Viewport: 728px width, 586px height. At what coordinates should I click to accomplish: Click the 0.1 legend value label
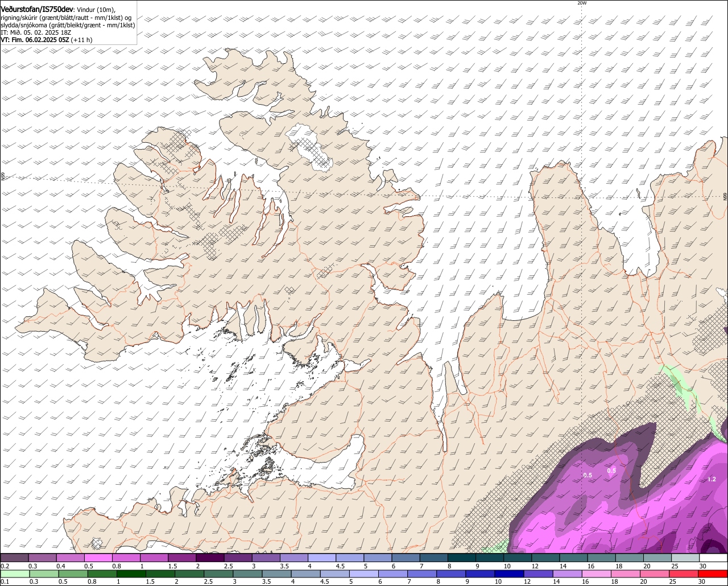5,582
